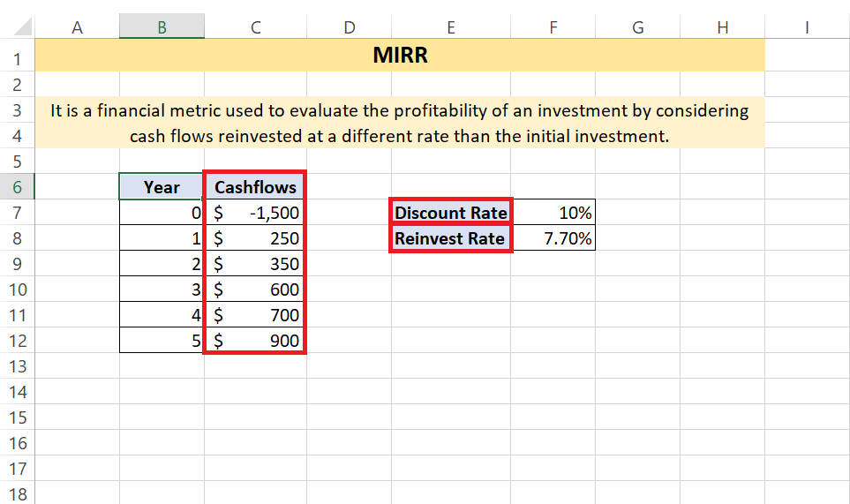Select the 600 cashflow cell

[x=255, y=289]
